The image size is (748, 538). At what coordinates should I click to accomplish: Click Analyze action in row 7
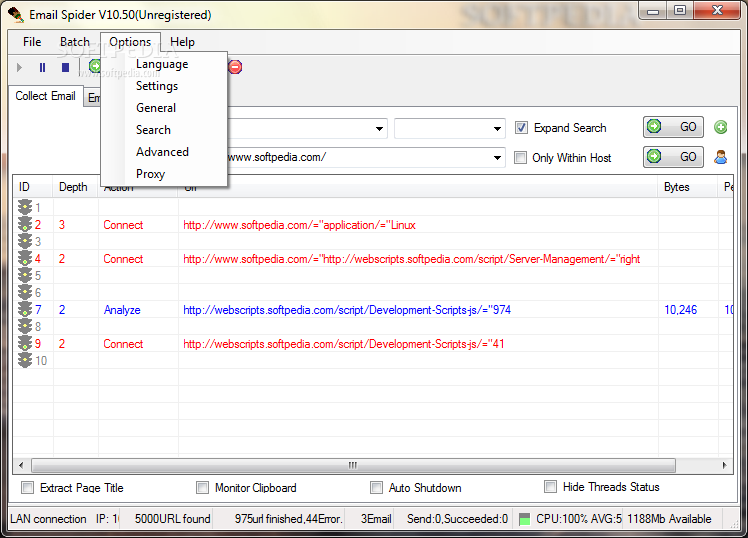[x=122, y=310]
